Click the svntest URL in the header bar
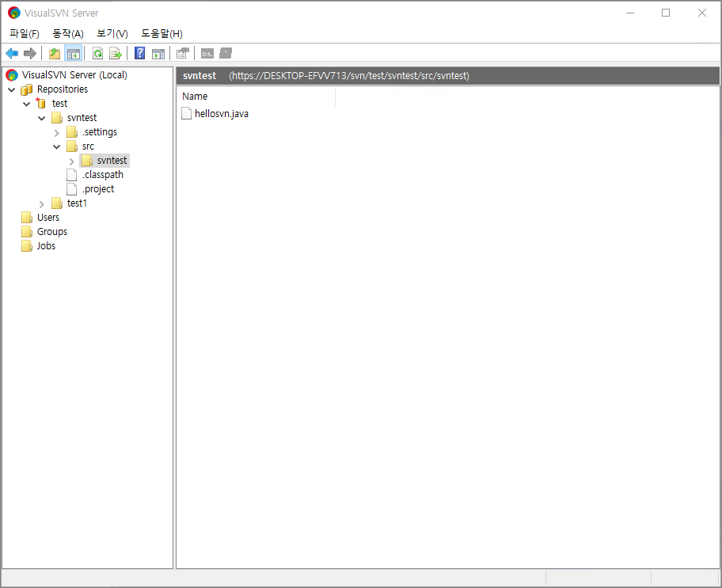Screen dimensions: 722x588 (349, 75)
